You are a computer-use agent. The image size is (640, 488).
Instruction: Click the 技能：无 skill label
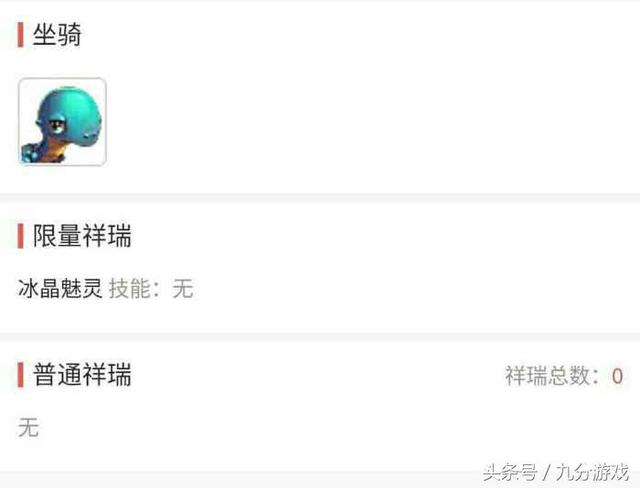(x=151, y=288)
